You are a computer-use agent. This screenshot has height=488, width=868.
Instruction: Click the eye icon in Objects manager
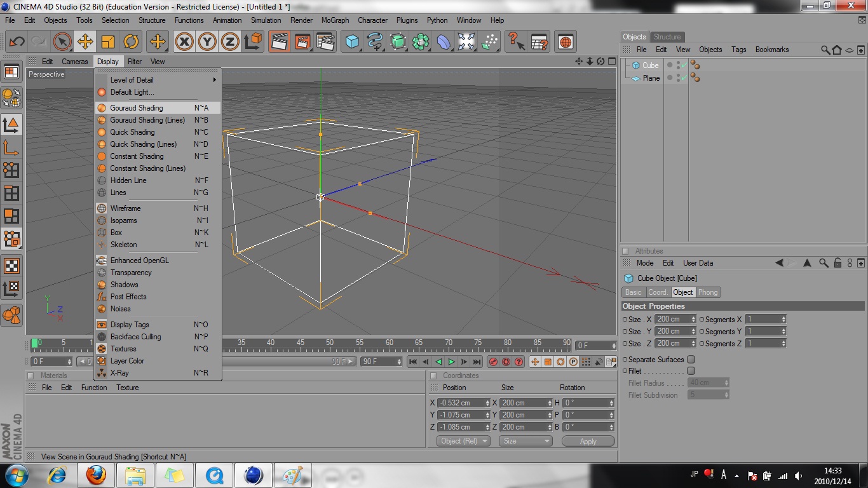[x=849, y=50]
